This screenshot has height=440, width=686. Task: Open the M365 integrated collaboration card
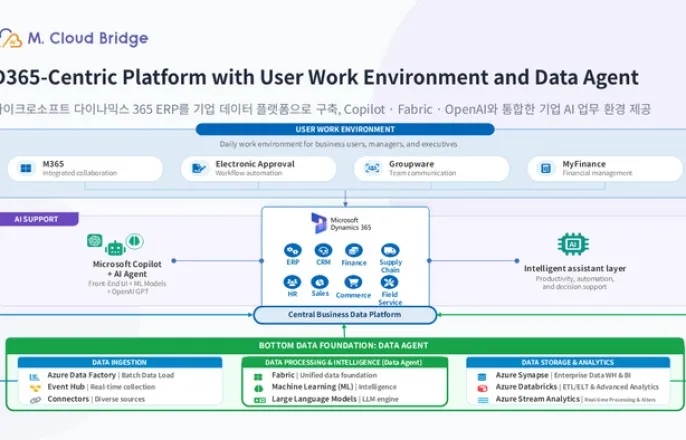pyautogui.click(x=85, y=168)
